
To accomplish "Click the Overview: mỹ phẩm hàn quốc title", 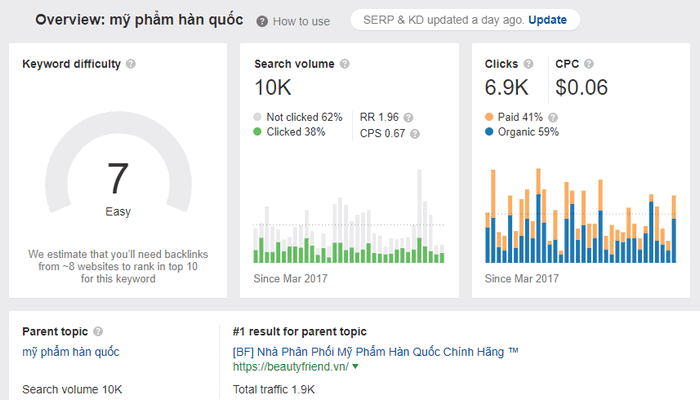I will tap(139, 20).
